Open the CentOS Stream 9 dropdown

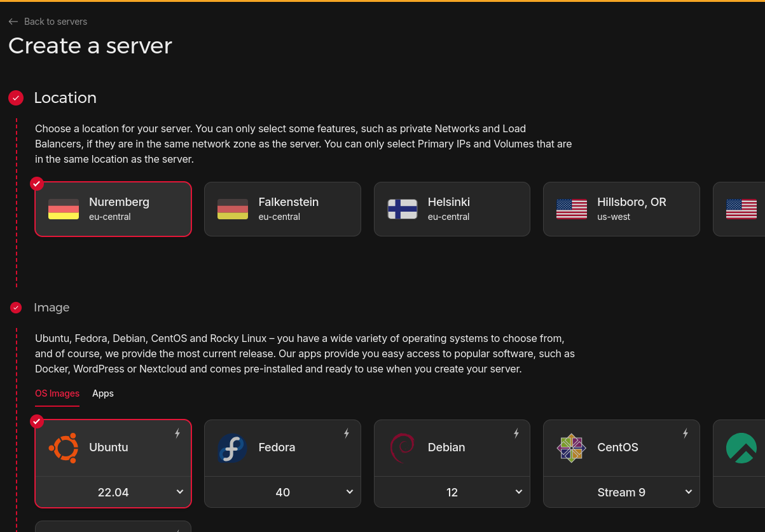(621, 492)
